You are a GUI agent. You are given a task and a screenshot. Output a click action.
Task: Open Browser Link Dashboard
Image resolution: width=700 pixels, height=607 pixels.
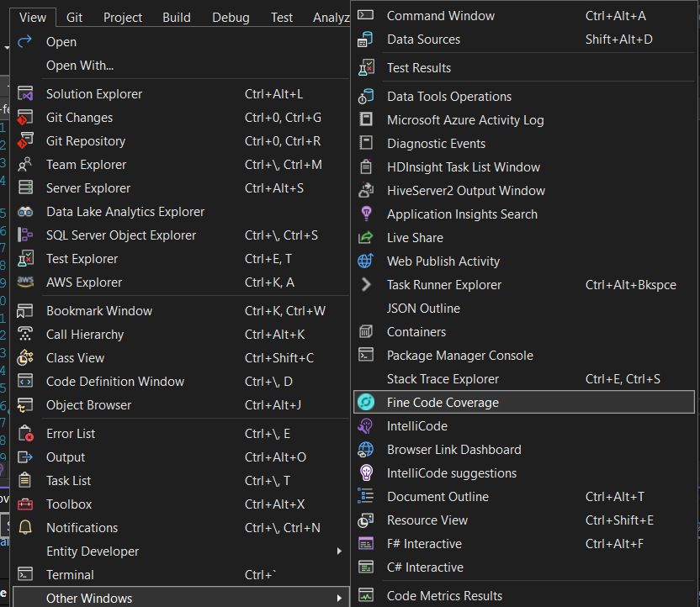[524, 450]
